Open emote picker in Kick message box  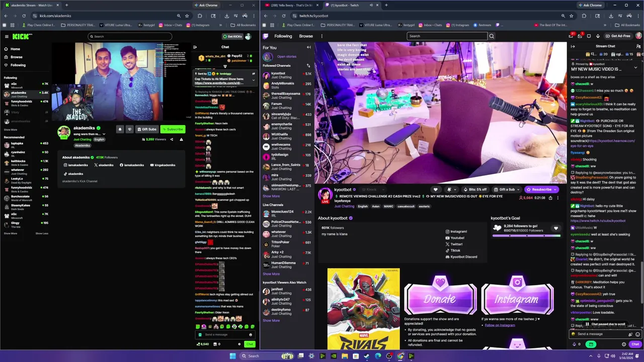pyautogui.click(x=251, y=334)
